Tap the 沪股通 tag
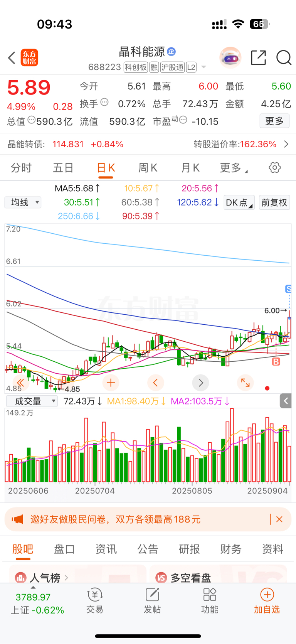Image resolution: width=296 pixels, height=644 pixels. [x=172, y=67]
